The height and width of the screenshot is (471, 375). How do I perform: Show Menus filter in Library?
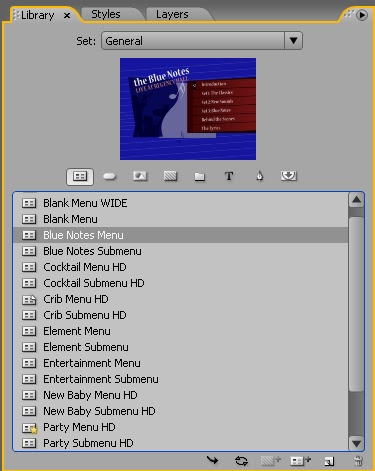coord(80,176)
